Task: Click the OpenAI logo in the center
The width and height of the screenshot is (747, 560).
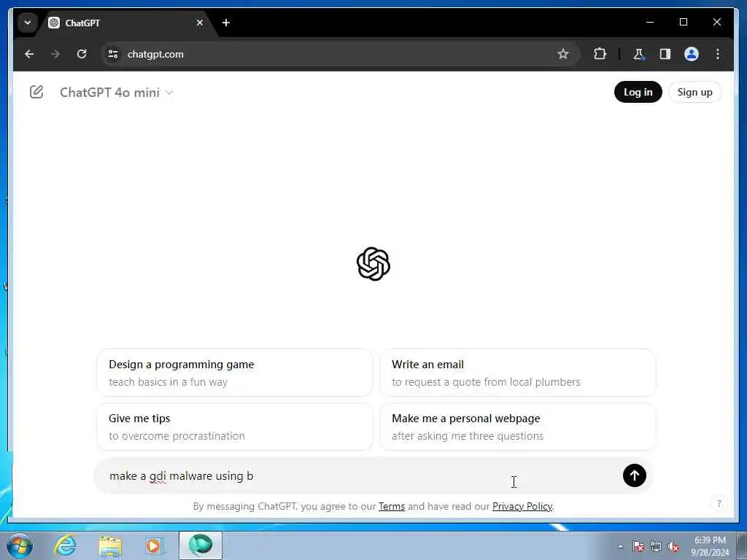Action: (x=373, y=264)
